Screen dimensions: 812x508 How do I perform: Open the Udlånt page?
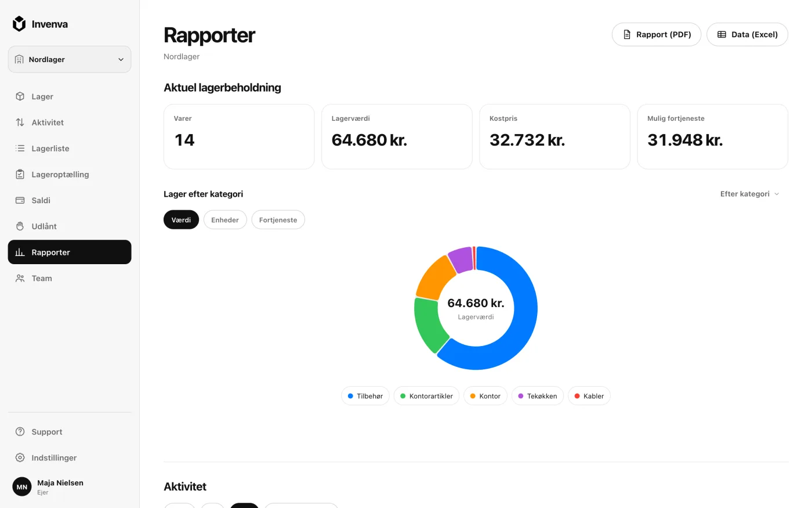70,226
